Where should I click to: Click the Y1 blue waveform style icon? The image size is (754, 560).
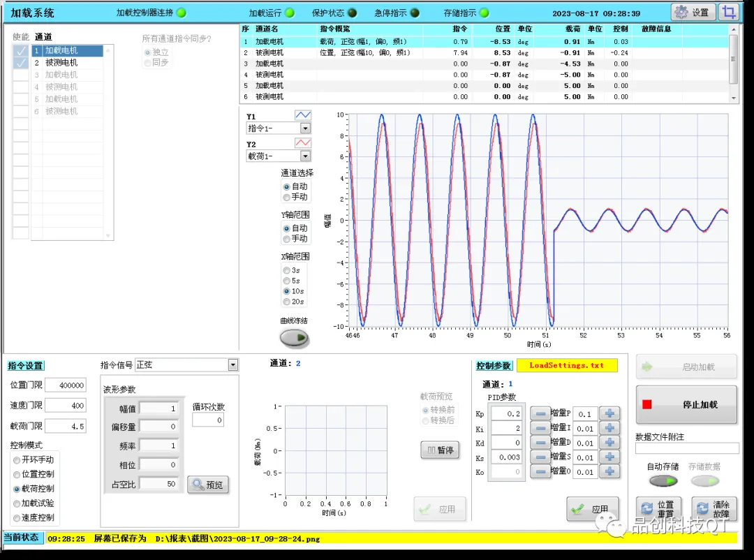click(x=303, y=115)
